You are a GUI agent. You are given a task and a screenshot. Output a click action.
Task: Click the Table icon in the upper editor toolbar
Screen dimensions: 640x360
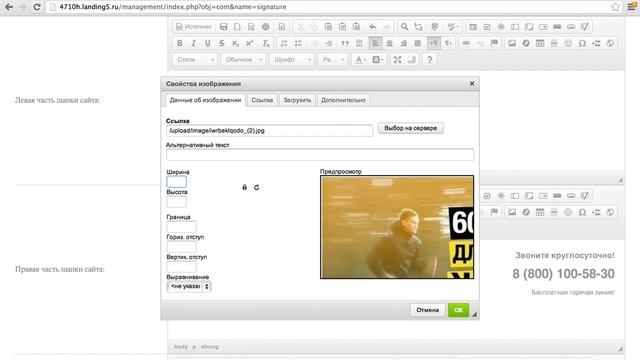coord(540,43)
